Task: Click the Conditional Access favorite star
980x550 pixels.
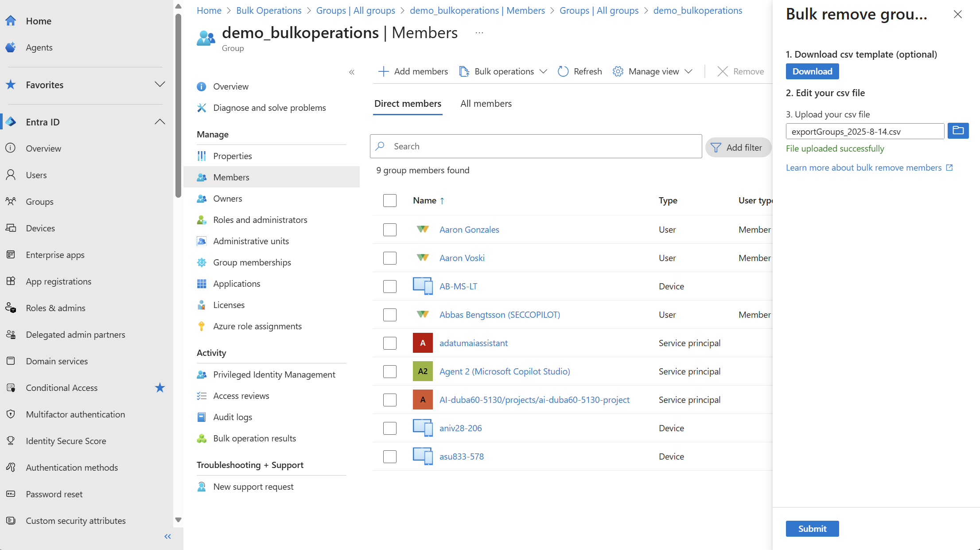Action: (x=160, y=388)
